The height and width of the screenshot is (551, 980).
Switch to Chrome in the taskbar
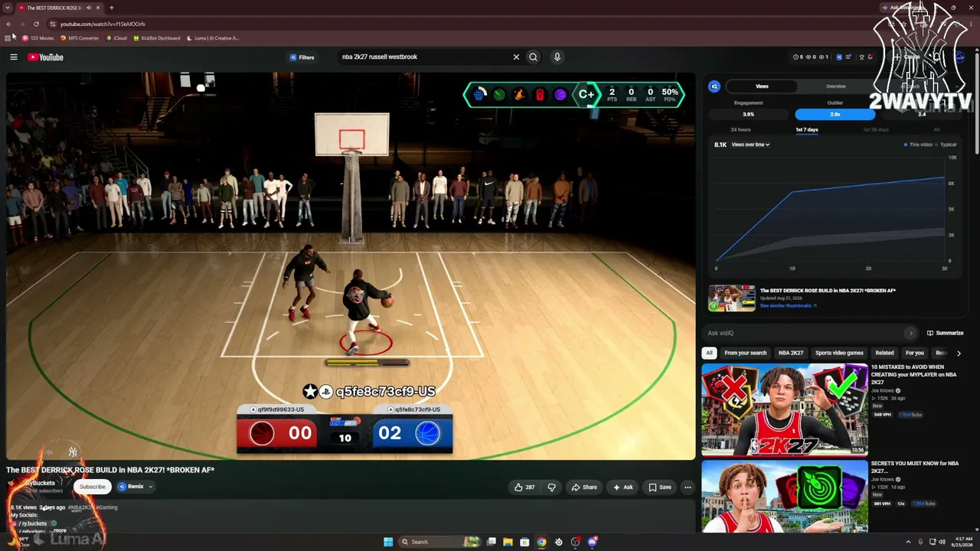point(541,542)
